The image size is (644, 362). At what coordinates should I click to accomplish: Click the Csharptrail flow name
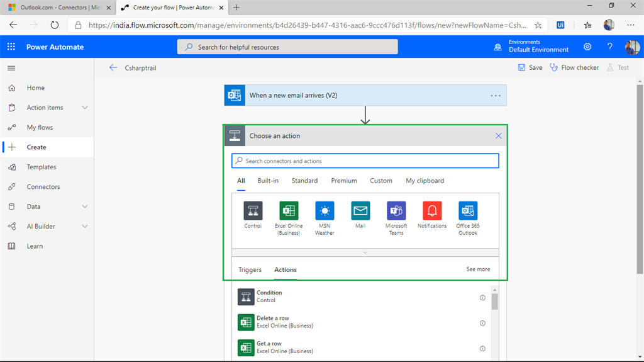pos(140,68)
